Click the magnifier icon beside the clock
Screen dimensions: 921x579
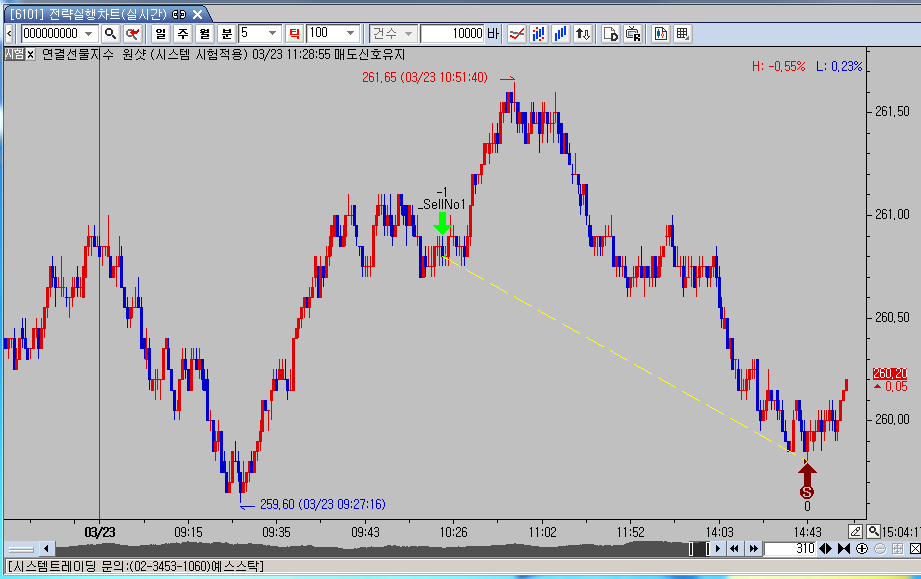873,531
